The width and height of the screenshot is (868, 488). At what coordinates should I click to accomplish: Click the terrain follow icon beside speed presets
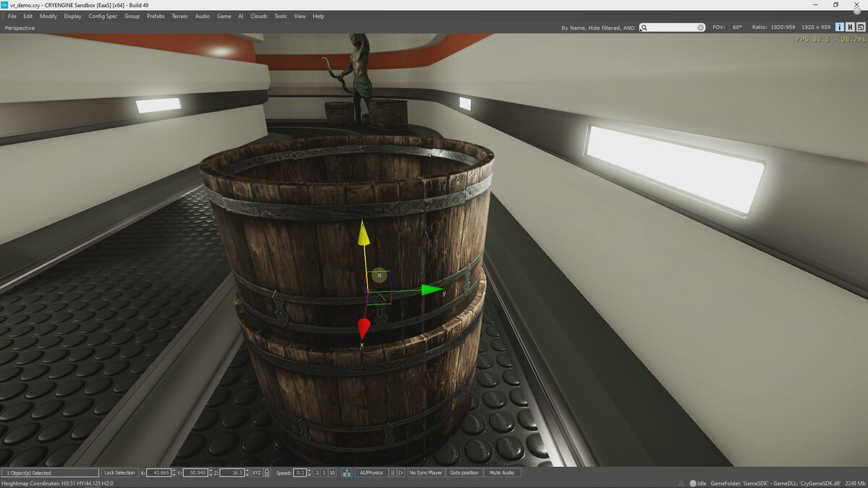tap(346, 473)
